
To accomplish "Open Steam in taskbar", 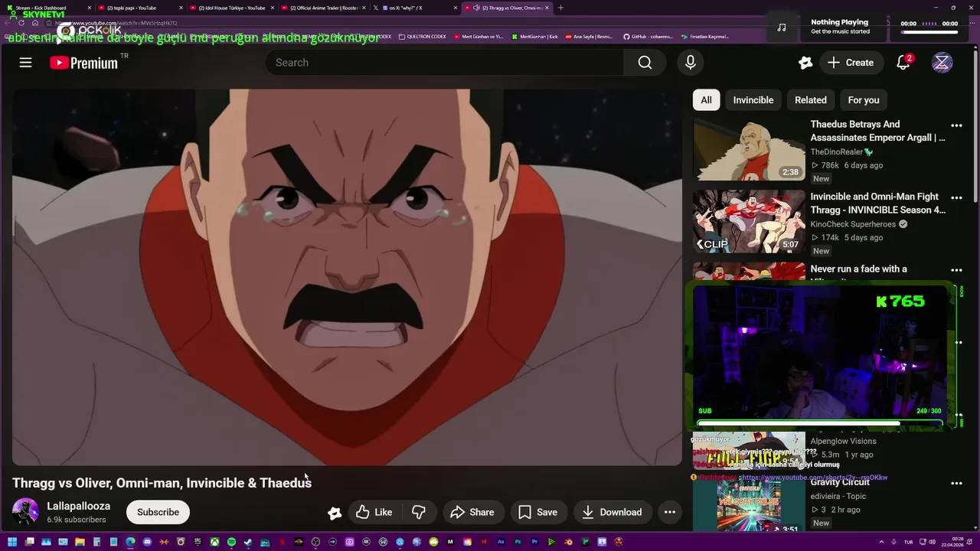I will (x=248, y=543).
